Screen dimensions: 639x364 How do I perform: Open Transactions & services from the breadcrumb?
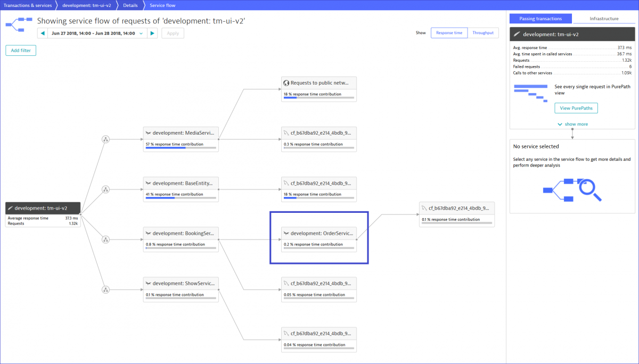(27, 5)
